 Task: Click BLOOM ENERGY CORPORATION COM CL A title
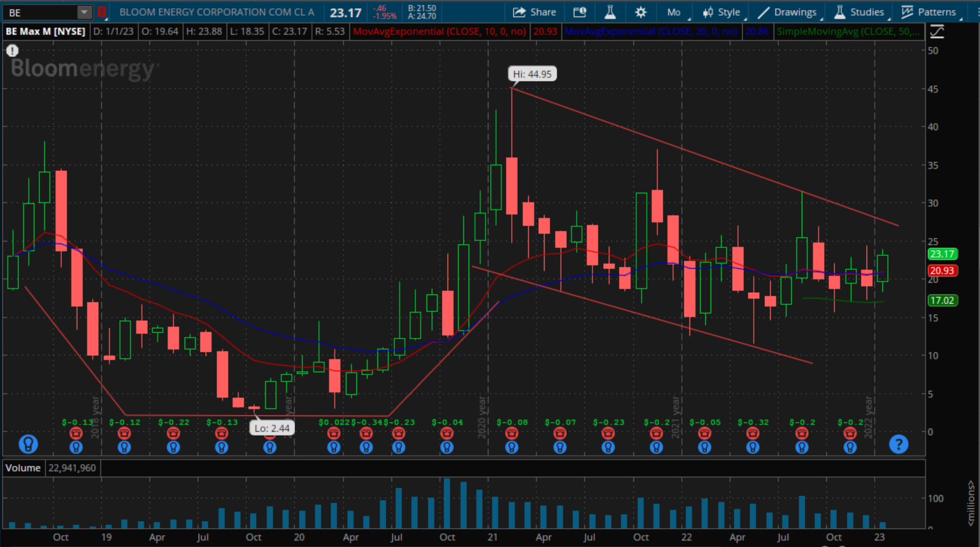pyautogui.click(x=217, y=12)
